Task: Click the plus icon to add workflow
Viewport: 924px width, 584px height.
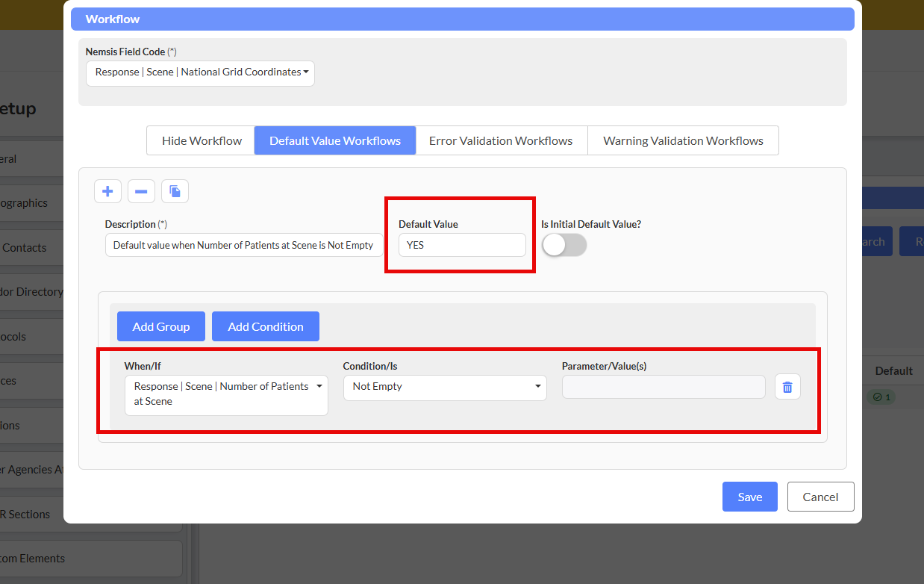Action: tap(107, 191)
